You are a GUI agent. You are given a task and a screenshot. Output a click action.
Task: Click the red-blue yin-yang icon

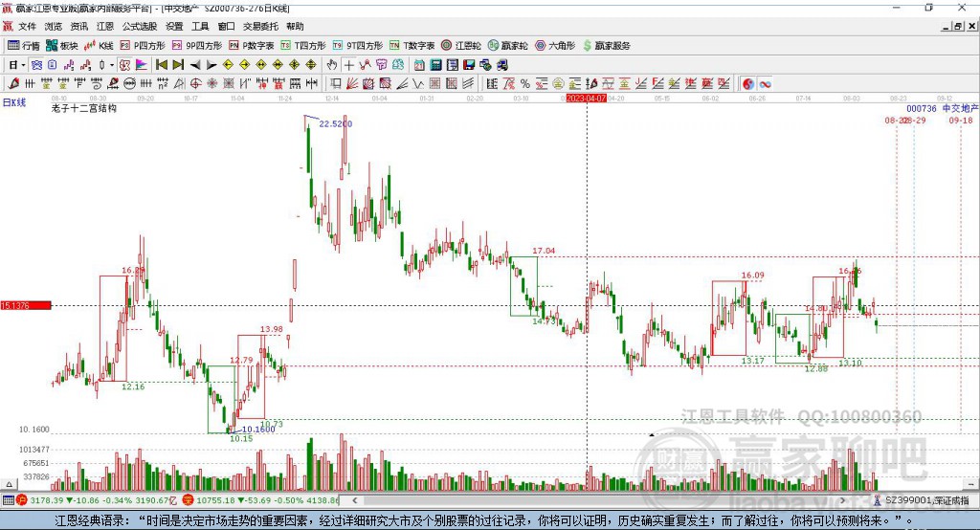(x=748, y=84)
